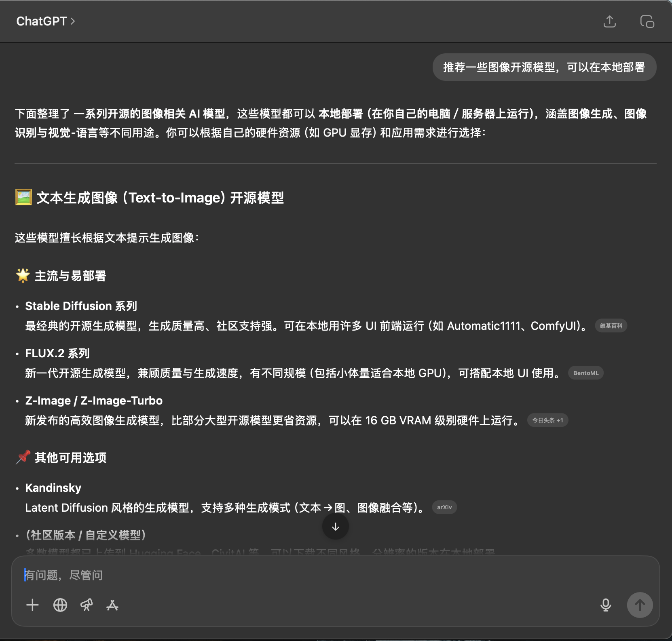Open the companion window icon
The width and height of the screenshot is (672, 641).
coord(647,21)
